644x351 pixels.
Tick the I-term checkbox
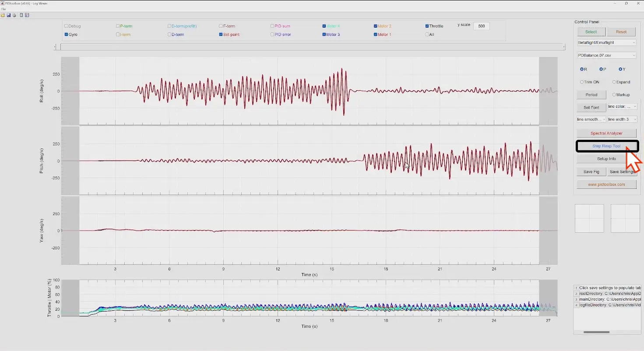[x=118, y=35]
